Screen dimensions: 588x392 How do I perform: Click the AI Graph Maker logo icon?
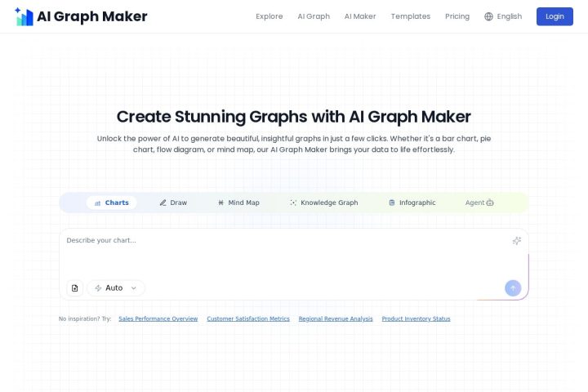point(24,16)
